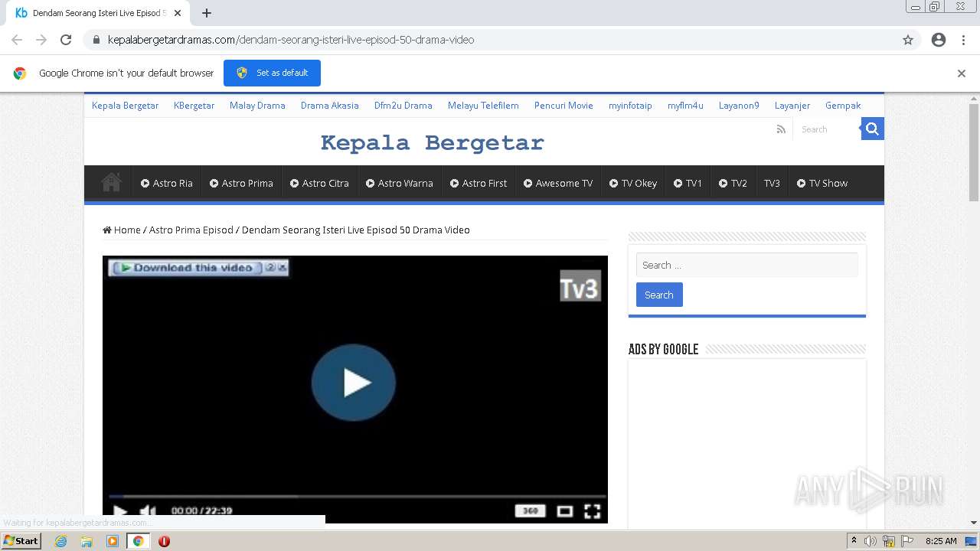
Task: Open the Chrome profile avatar menu
Action: click(939, 40)
